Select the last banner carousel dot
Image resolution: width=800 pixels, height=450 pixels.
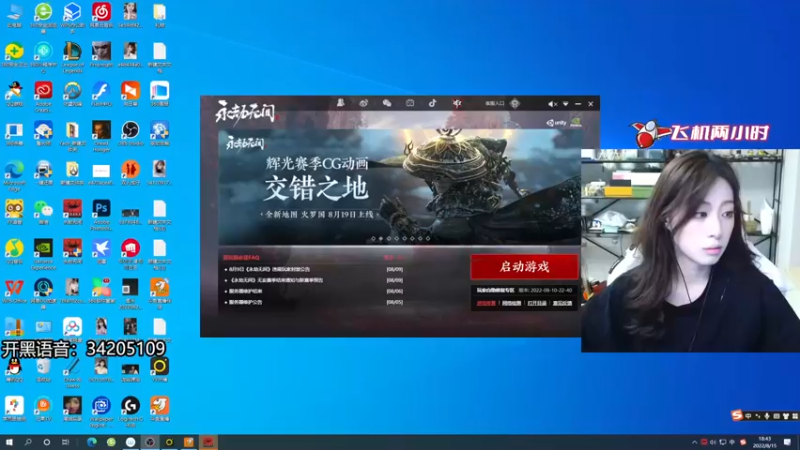[428, 238]
